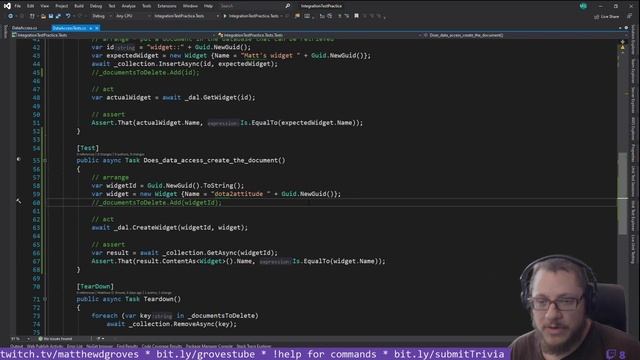This screenshot has height=360, width=640.
Task: Click the screwdriver quick action icon at line 60
Action: tap(19, 201)
